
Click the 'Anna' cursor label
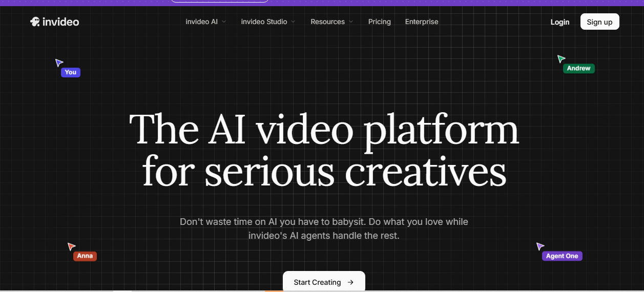tap(85, 256)
